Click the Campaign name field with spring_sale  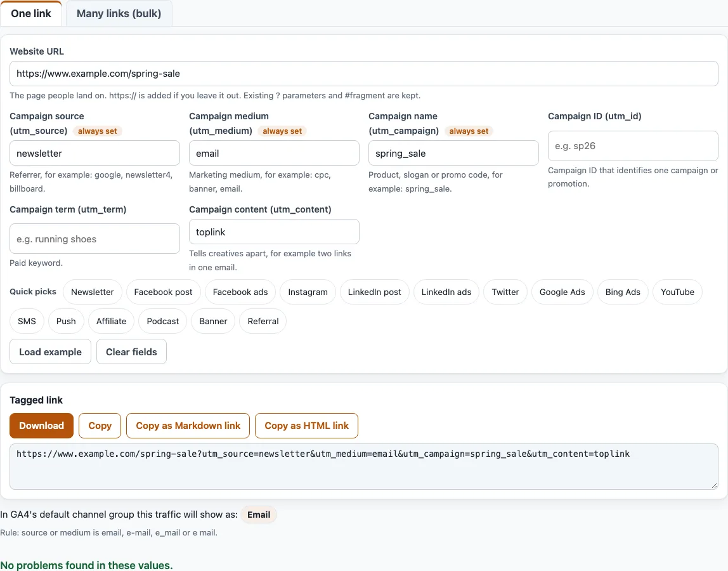[453, 153]
